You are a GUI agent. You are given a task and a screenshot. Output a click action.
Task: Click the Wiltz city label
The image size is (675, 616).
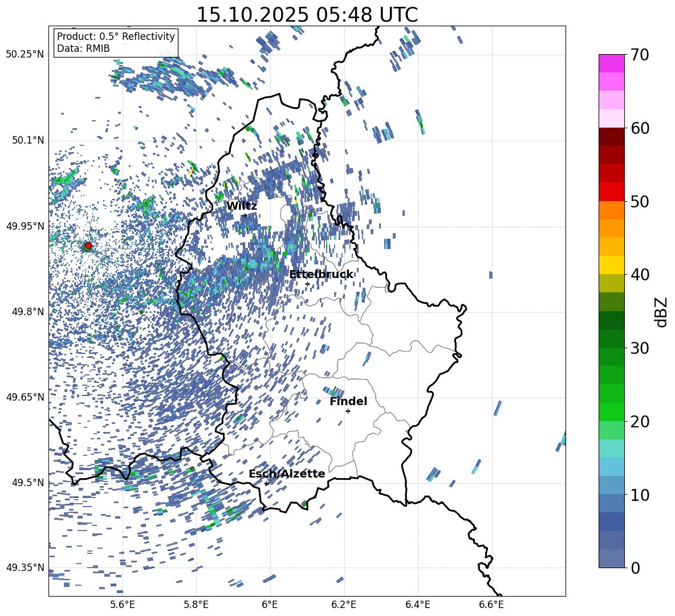click(x=242, y=206)
